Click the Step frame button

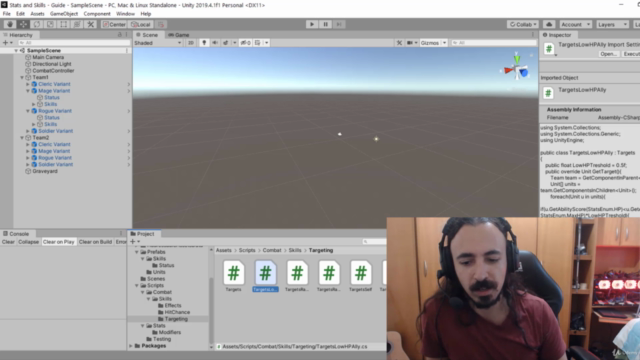point(339,24)
